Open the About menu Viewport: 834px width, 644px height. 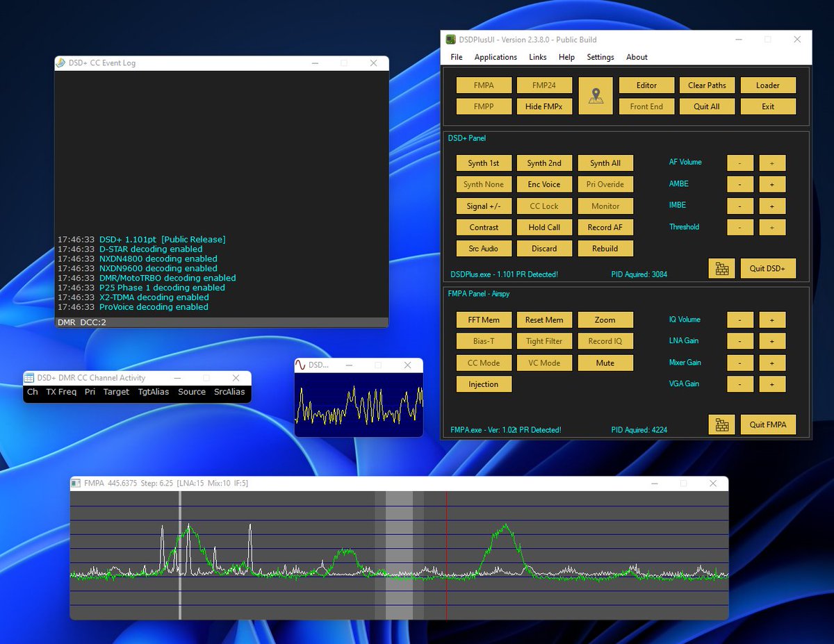[x=637, y=57]
